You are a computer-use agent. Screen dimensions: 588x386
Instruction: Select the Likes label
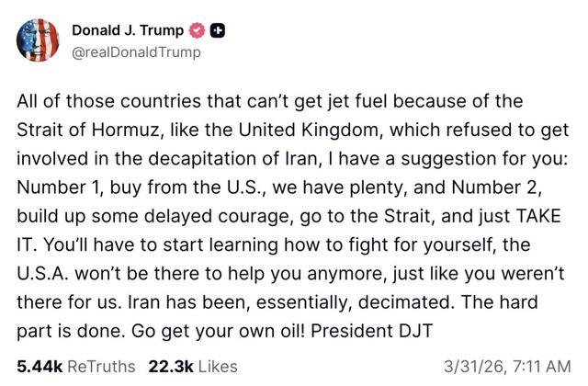click(x=218, y=366)
